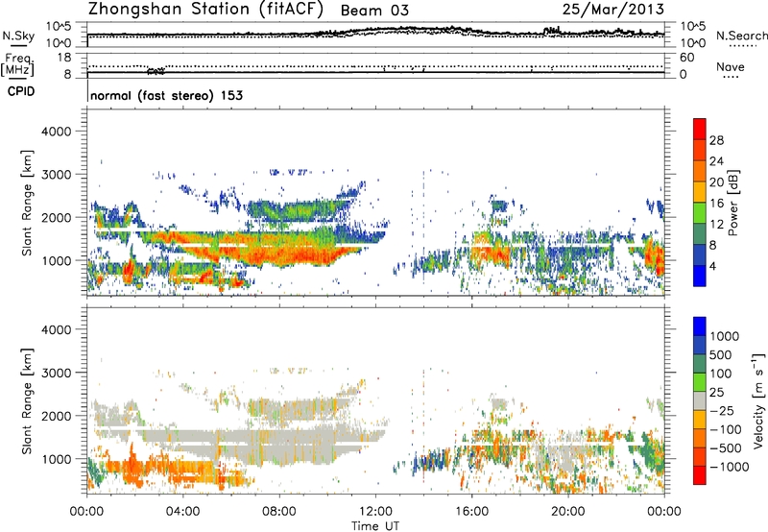Click the N.Search legend label
Image resolution: width=768 pixels, height=532 pixels.
click(741, 36)
